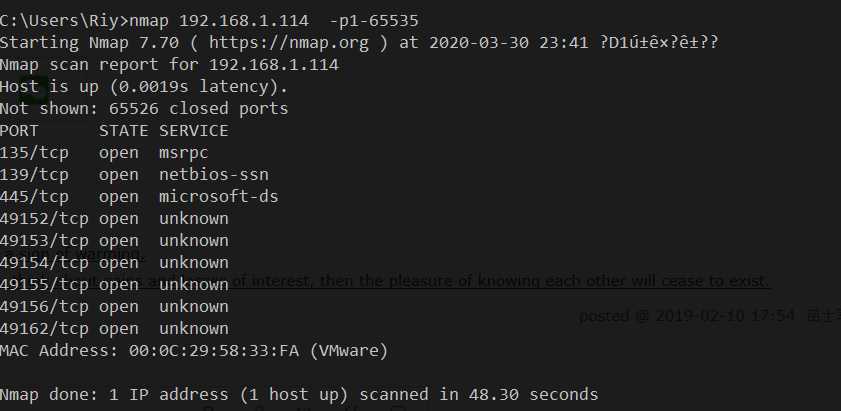Click the SERVICE column header
Screen dimensions: 841x411
click(x=194, y=131)
